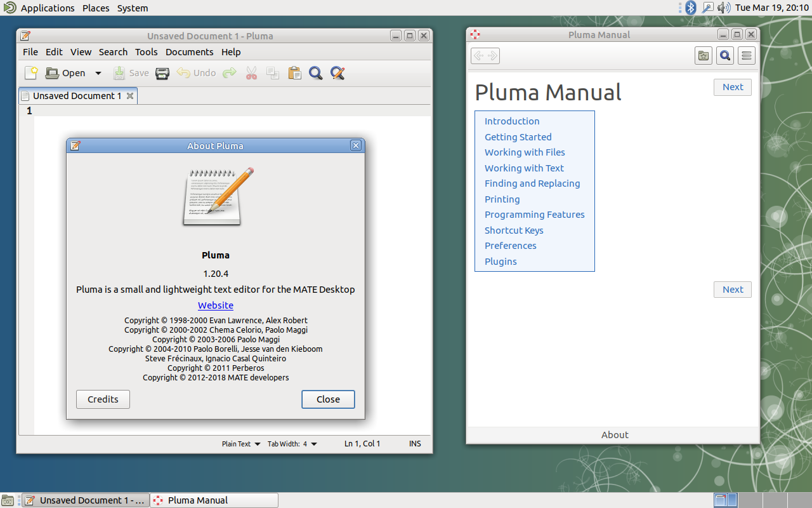
Task: Close About Pluma dialog with title bar X
Action: pos(356,145)
